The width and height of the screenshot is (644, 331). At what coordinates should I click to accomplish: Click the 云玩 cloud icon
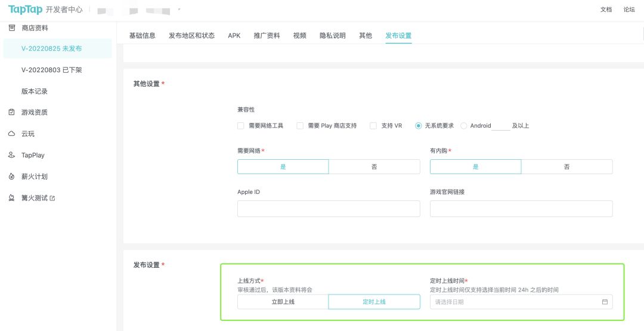pyautogui.click(x=11, y=134)
